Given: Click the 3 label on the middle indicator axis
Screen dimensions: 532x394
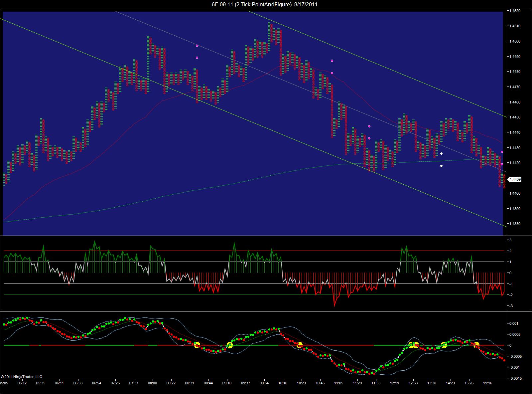Looking at the screenshot, I should pyautogui.click(x=510, y=240).
